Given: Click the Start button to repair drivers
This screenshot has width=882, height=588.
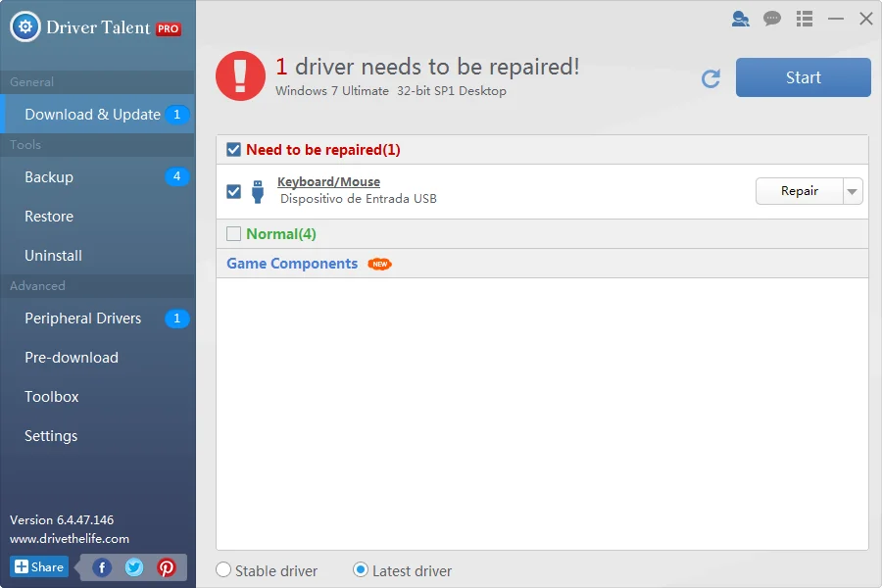Looking at the screenshot, I should [803, 76].
